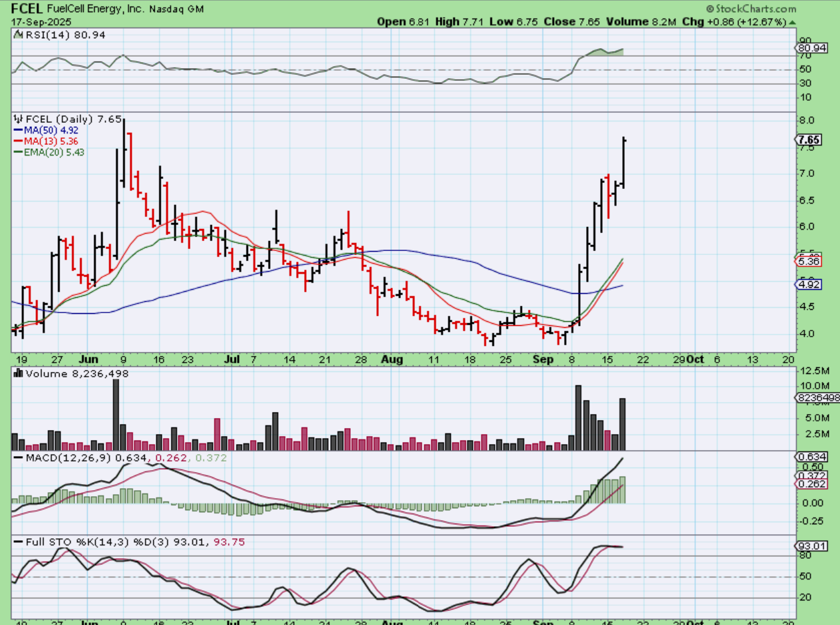Click the FCEL ticker symbol in header
This screenshot has width=840, height=625.
(x=27, y=9)
